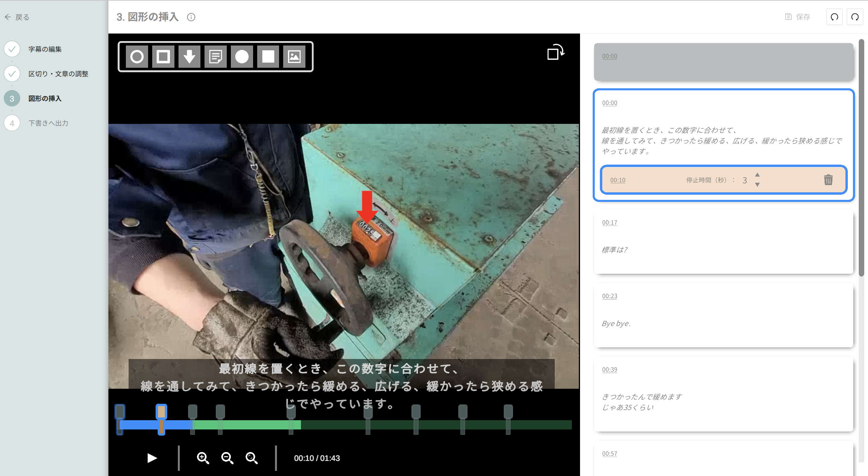Zoom in on the timeline
Viewport: 868px width, 476px height.
point(203,458)
